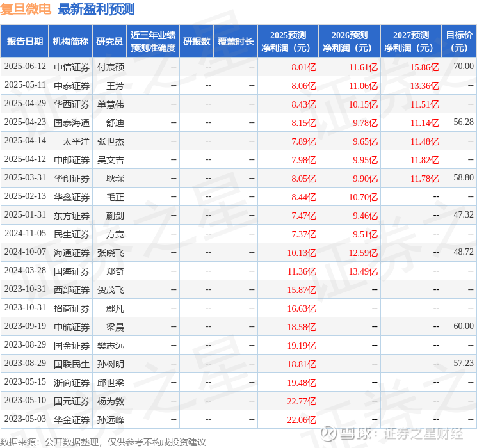Click date cell 2024-11-05

(25, 233)
